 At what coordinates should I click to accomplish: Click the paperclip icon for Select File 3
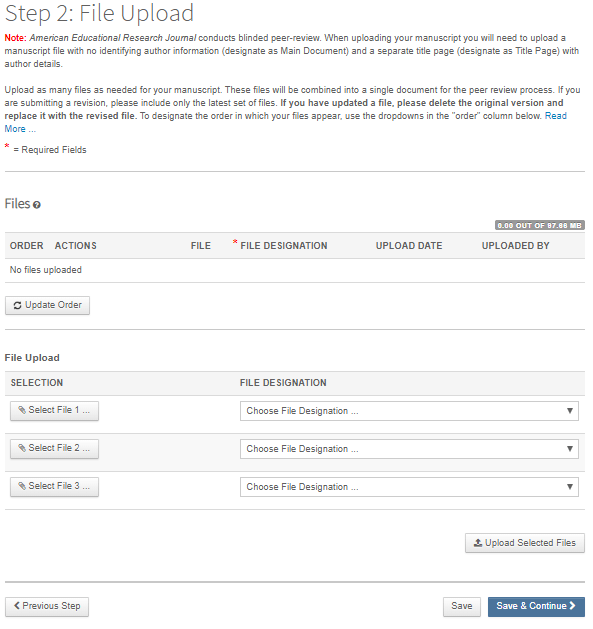tap(22, 486)
